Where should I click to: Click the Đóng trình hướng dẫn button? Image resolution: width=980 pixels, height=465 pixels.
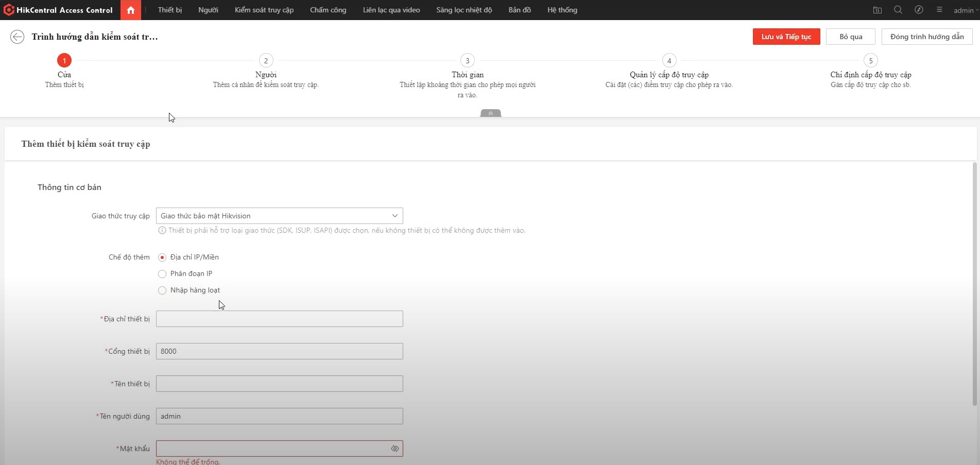tap(926, 37)
